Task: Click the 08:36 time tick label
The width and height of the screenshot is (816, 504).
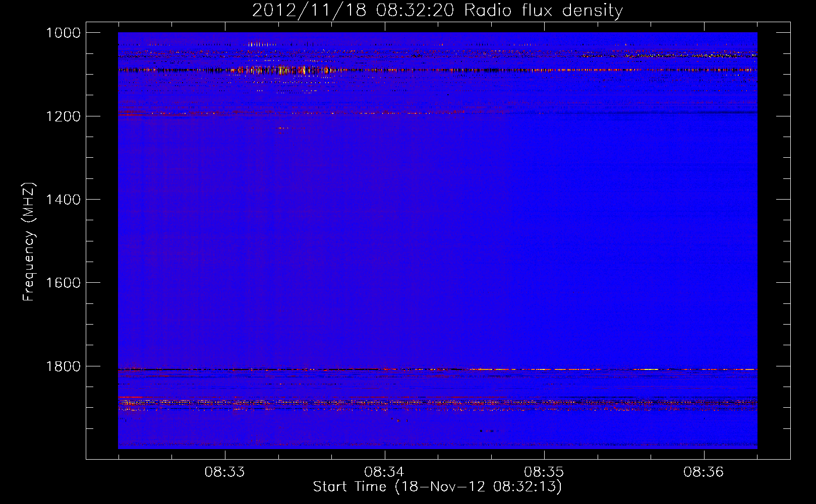Action: click(x=704, y=472)
